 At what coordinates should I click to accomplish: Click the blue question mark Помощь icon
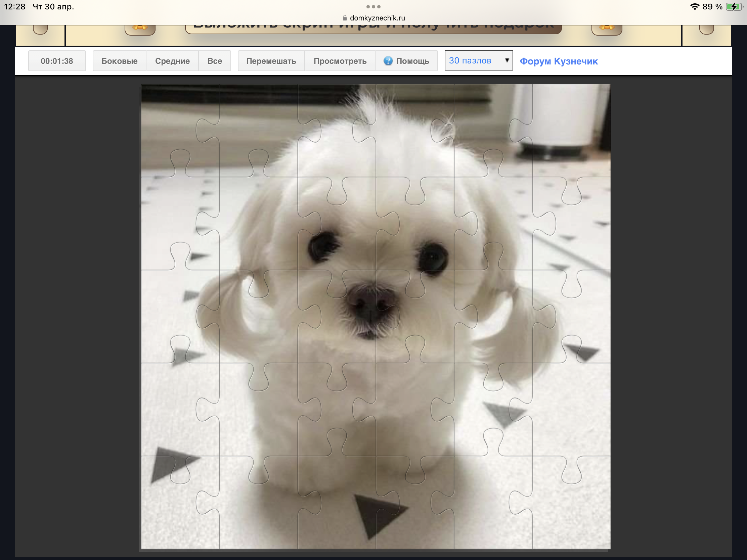(388, 61)
